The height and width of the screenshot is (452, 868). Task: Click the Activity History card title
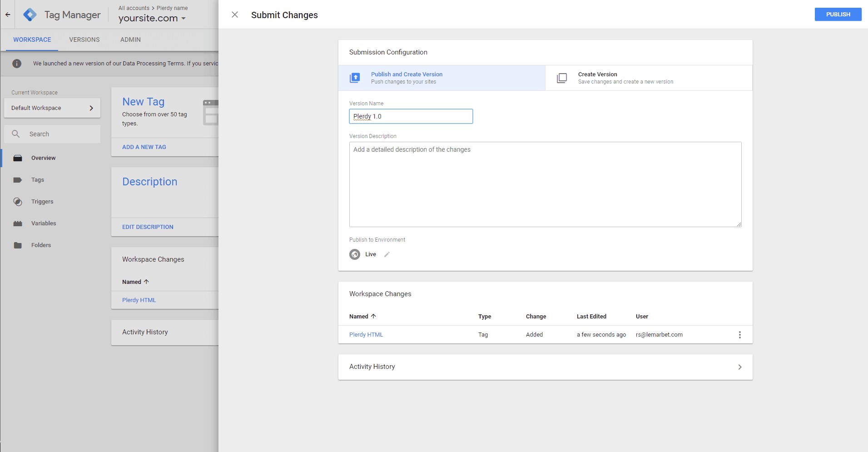(372, 367)
